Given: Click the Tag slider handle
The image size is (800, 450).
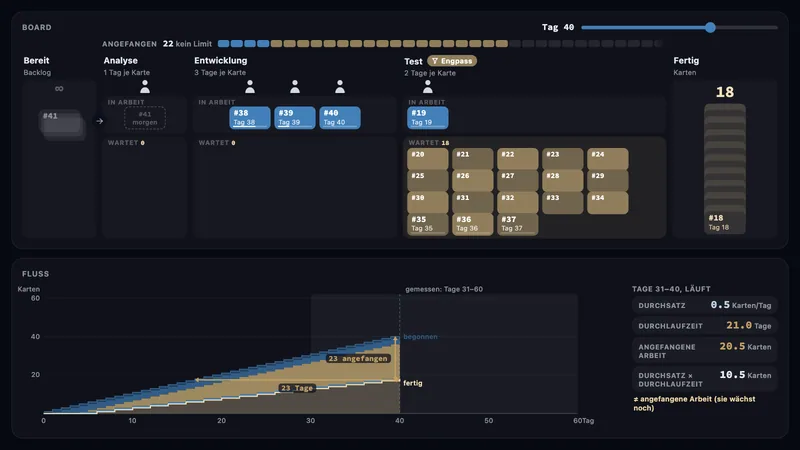Looking at the screenshot, I should 710,28.
